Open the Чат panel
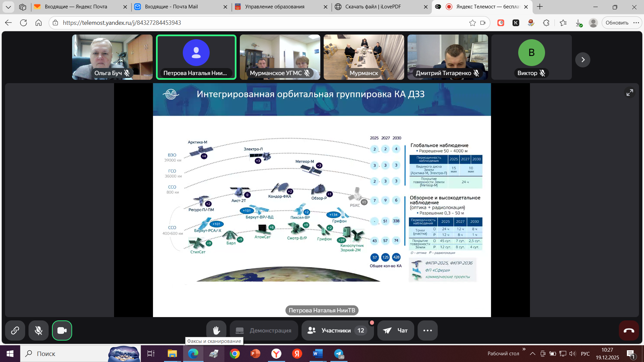The height and width of the screenshot is (362, 644). click(396, 330)
